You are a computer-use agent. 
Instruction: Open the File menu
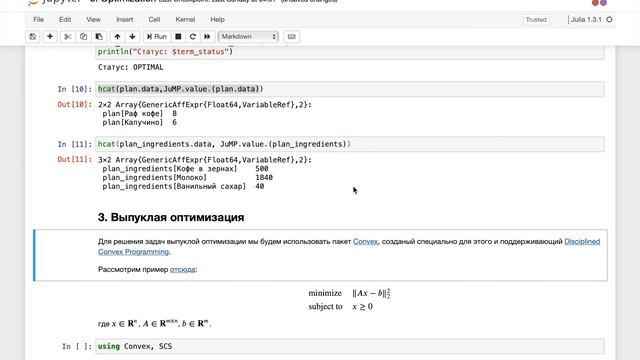[38, 20]
